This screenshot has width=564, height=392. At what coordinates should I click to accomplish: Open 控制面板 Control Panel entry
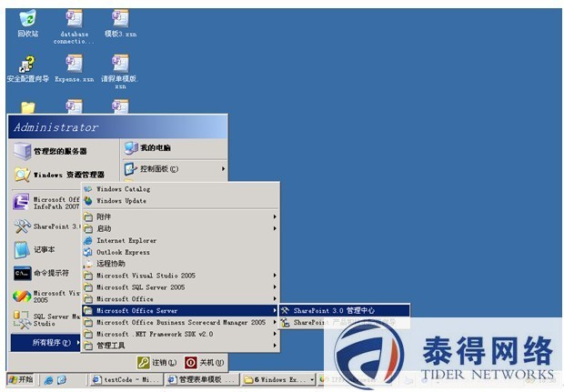coord(175,168)
